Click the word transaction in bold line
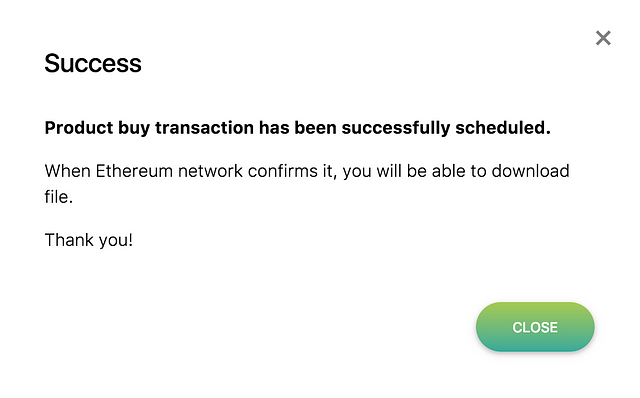Viewport: 640px width, 398px height. click(204, 128)
